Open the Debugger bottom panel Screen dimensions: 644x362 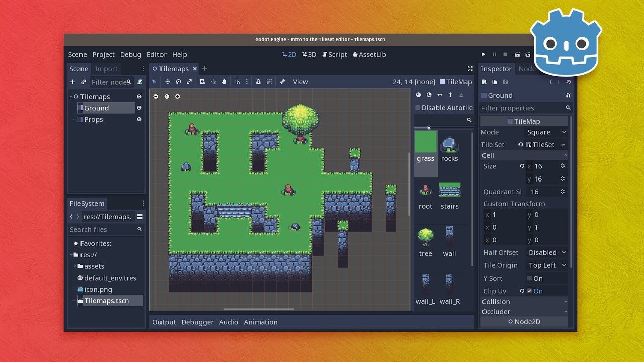coord(198,322)
